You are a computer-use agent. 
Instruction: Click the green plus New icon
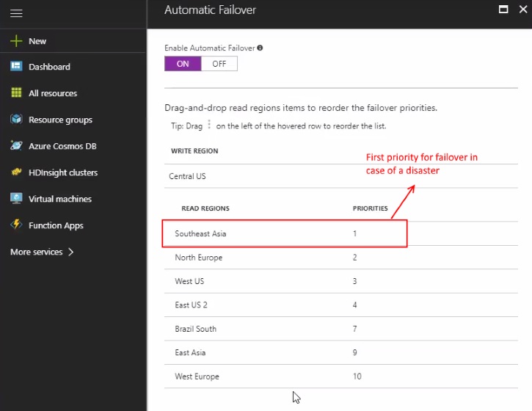[x=16, y=41]
